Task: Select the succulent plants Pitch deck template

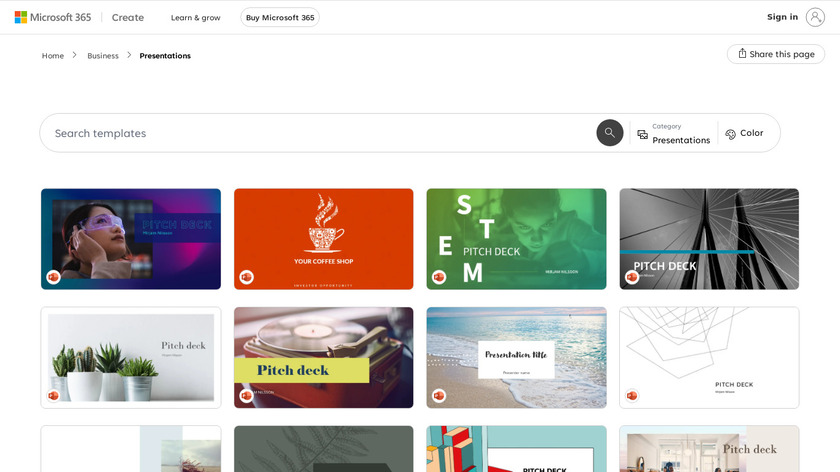Action: click(131, 357)
